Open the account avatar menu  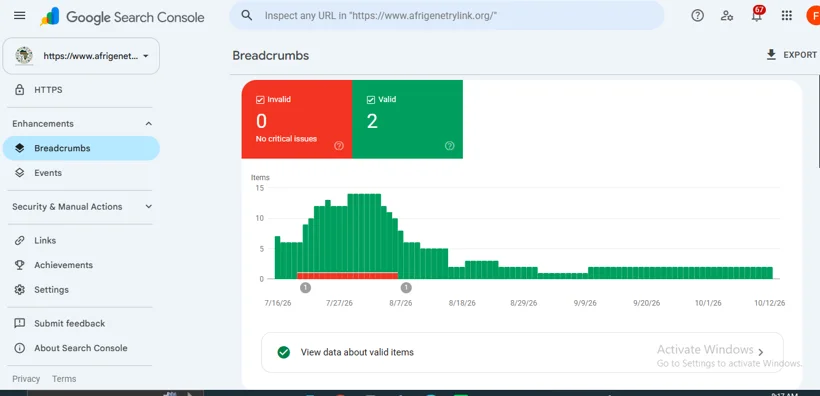pyautogui.click(x=813, y=16)
